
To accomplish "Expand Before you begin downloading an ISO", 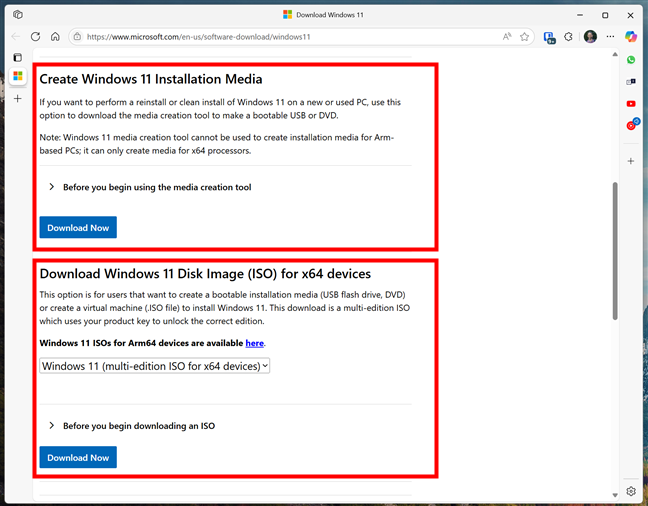I will (x=132, y=426).
